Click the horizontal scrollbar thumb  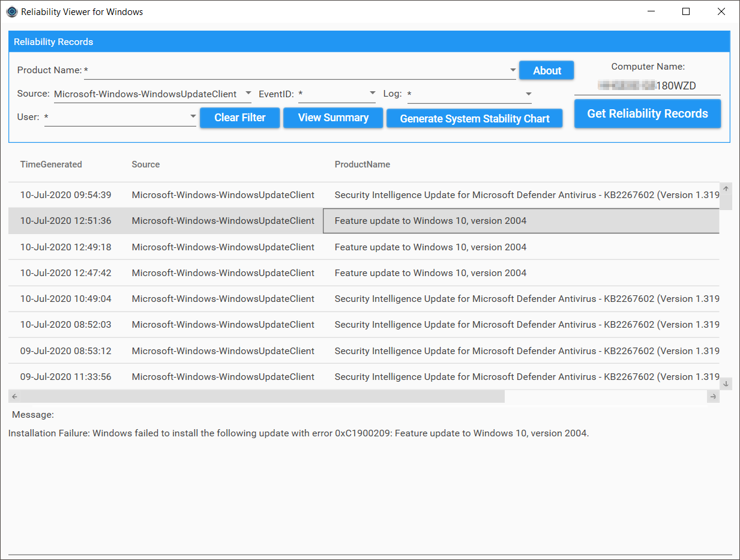[262, 397]
